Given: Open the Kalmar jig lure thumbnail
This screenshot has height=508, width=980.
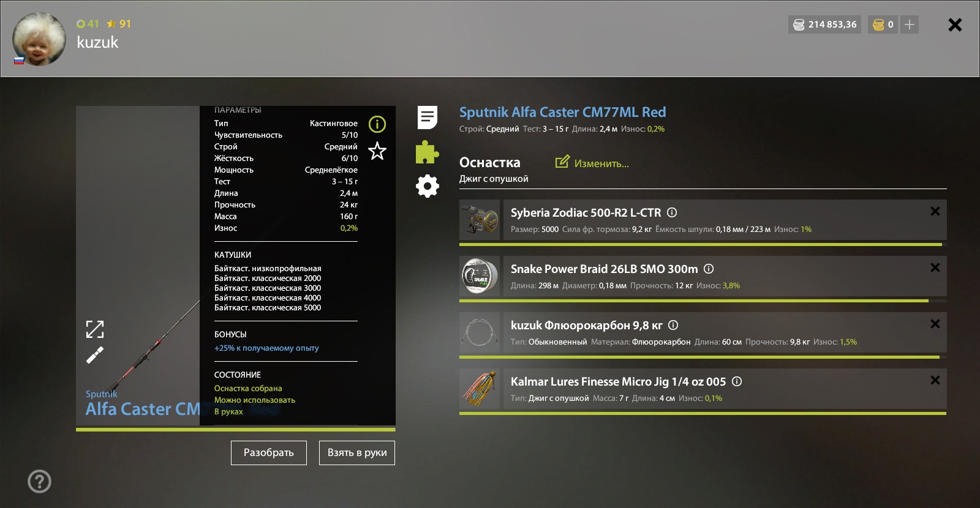Looking at the screenshot, I should point(480,389).
